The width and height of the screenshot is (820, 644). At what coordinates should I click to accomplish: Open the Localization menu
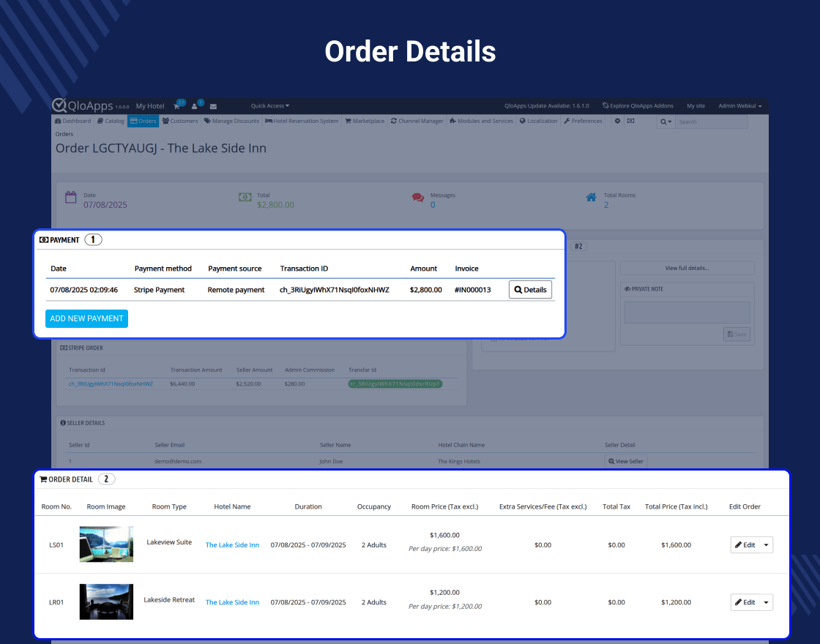[538, 121]
